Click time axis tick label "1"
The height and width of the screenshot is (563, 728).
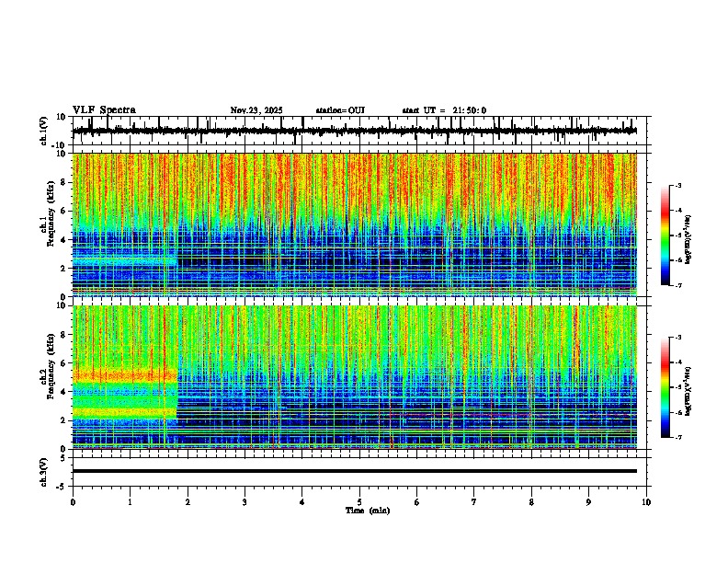tap(130, 502)
